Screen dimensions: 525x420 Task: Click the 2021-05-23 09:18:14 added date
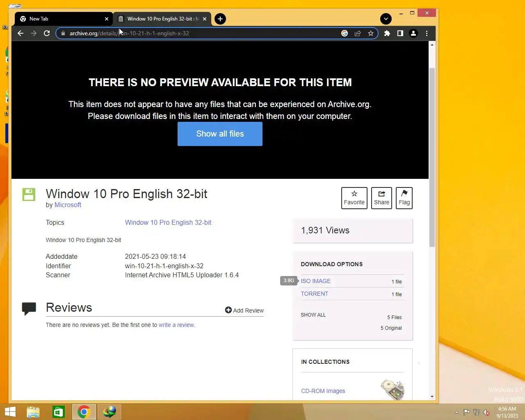pyautogui.click(x=155, y=256)
